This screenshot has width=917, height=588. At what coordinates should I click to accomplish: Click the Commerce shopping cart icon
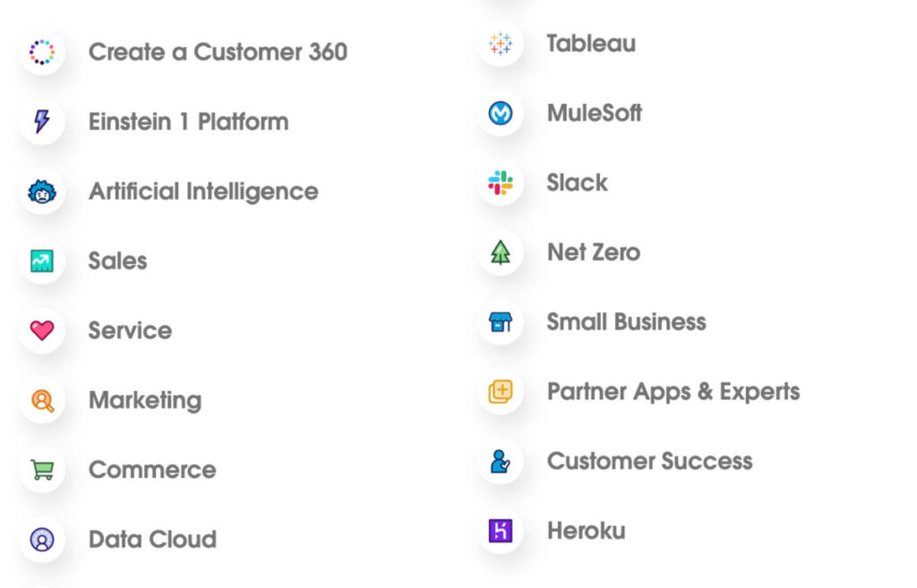pyautogui.click(x=42, y=470)
